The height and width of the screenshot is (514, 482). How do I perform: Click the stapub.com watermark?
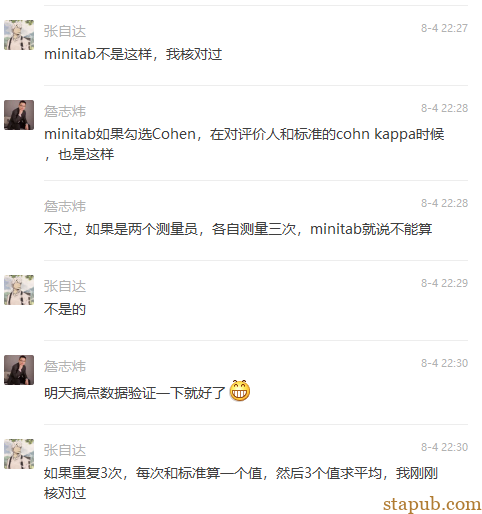click(432, 504)
